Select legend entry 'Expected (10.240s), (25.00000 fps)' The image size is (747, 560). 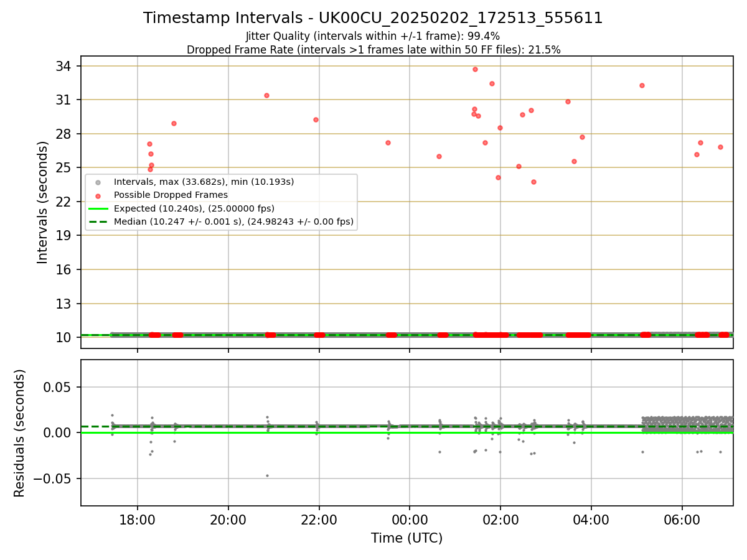point(194,208)
